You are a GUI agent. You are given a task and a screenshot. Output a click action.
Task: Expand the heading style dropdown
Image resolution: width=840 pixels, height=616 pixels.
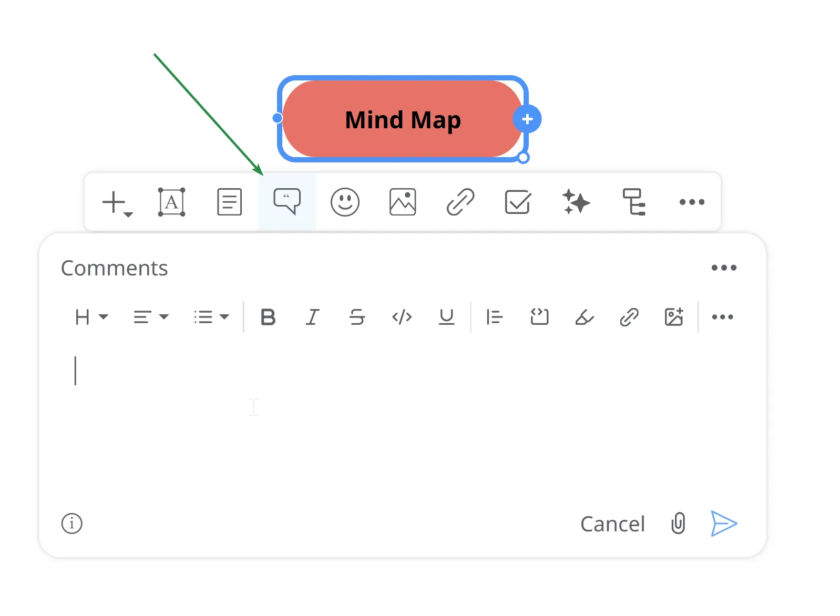tap(91, 317)
